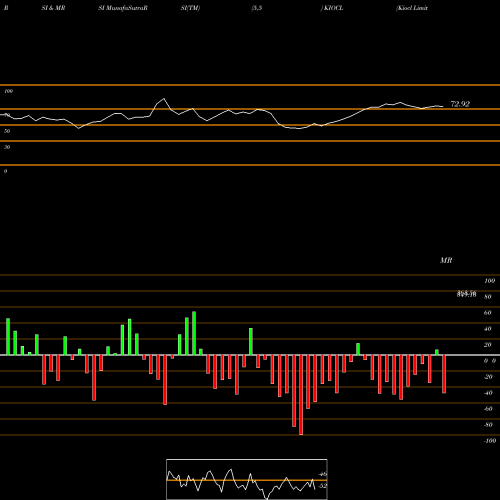Select the tallest green MR bar
Viewport: 500px width, 500px height.
[194, 333]
